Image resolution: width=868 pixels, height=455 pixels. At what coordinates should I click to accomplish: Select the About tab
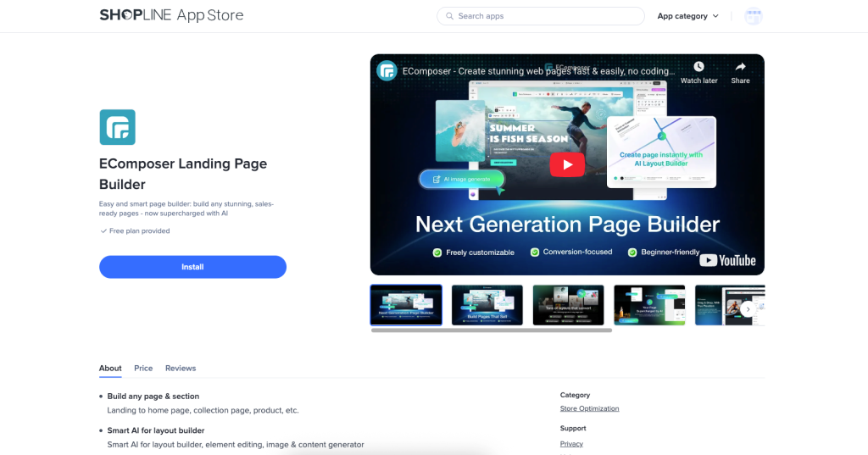[110, 368]
